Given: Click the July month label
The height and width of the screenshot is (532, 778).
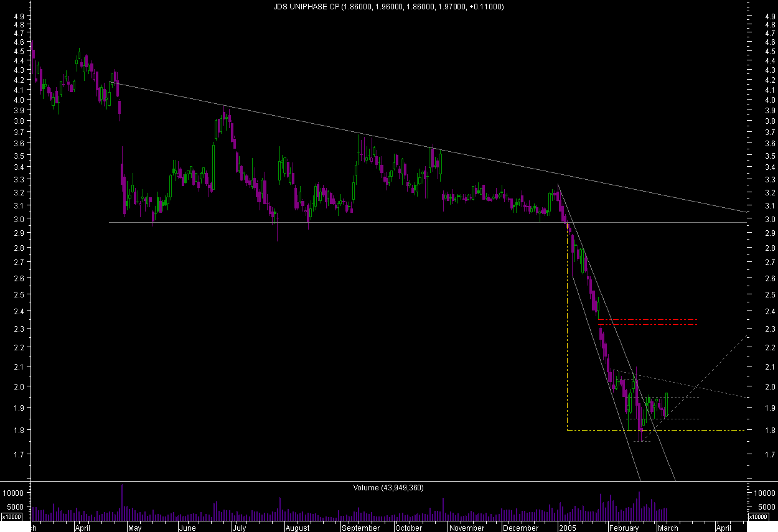Looking at the screenshot, I should (239, 528).
